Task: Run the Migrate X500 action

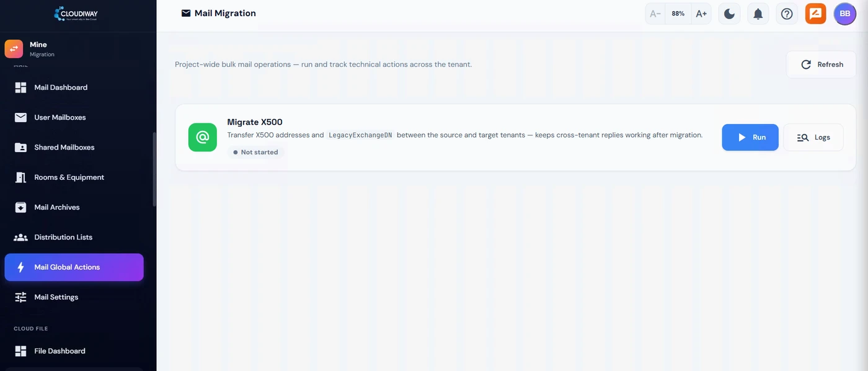Action: coord(750,137)
